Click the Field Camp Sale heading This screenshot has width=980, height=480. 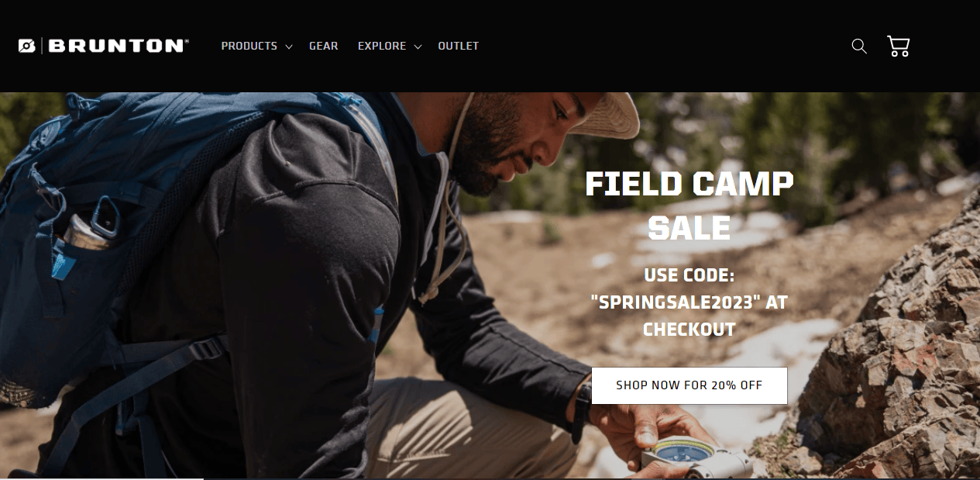pyautogui.click(x=689, y=206)
